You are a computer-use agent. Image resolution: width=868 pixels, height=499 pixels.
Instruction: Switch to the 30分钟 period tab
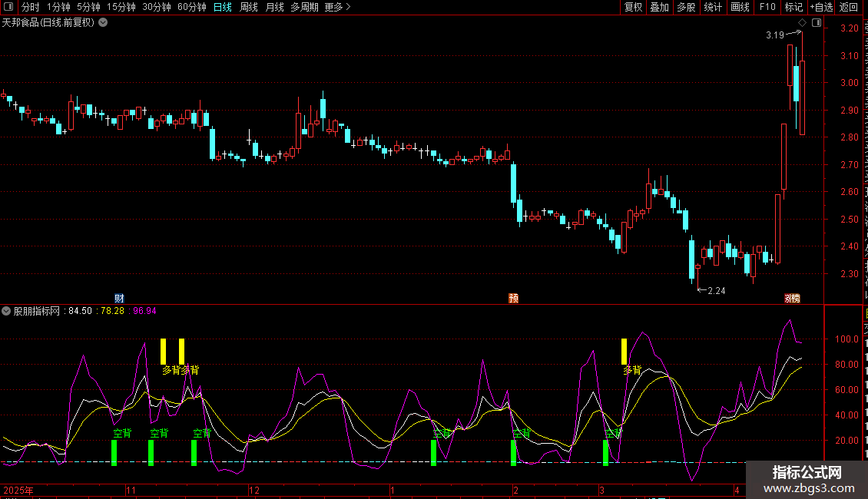[x=157, y=8]
